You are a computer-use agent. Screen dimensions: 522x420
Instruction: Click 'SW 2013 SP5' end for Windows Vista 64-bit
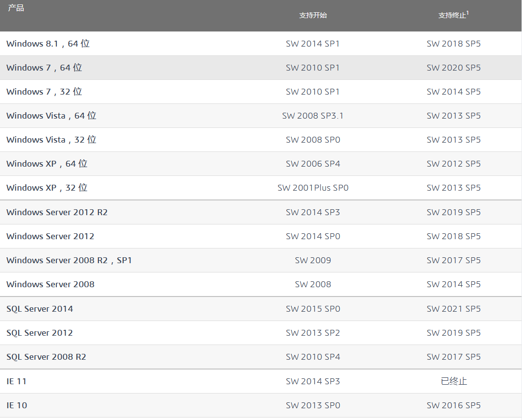pos(453,116)
